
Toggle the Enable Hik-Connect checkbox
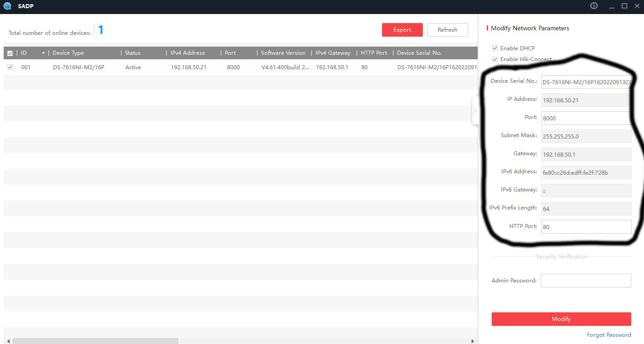coord(494,59)
